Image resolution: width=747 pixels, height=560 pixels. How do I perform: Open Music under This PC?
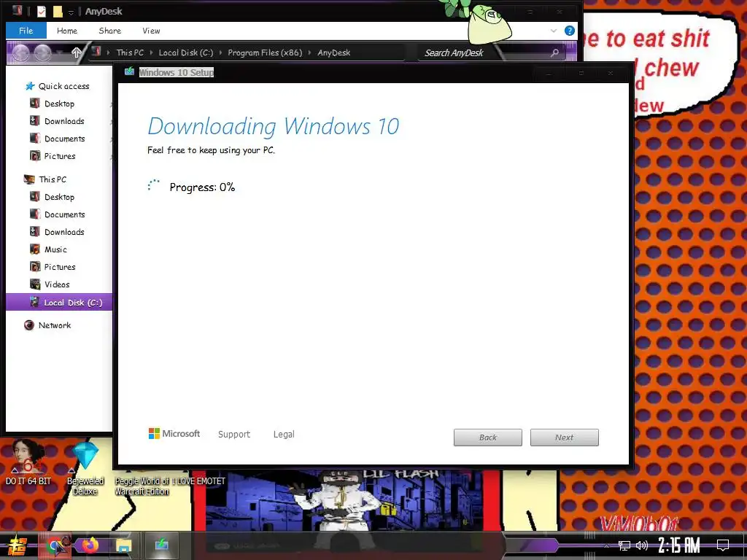pyautogui.click(x=55, y=249)
